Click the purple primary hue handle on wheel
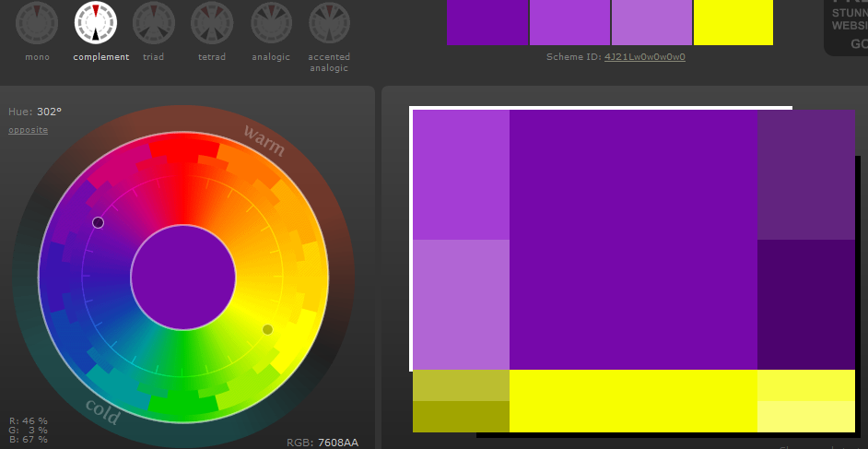Image resolution: width=868 pixels, height=449 pixels. coord(99,222)
